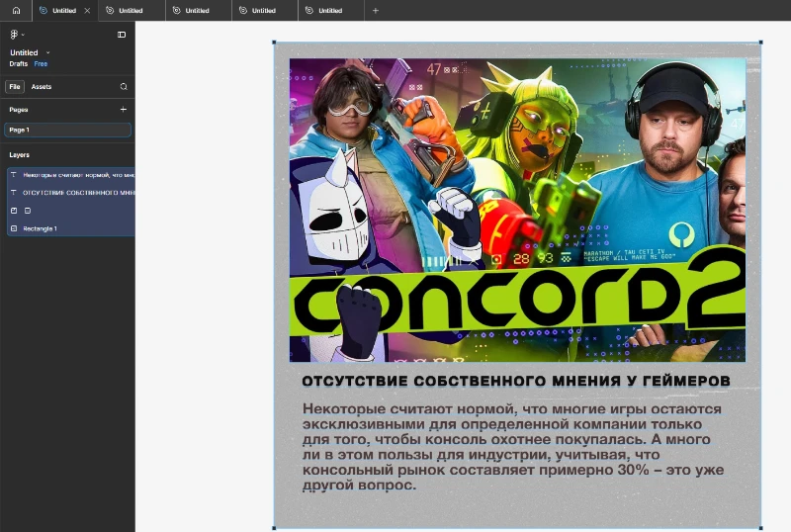The height and width of the screenshot is (532, 791).
Task: Click the top-left selection handle of the frame
Action: click(x=274, y=43)
